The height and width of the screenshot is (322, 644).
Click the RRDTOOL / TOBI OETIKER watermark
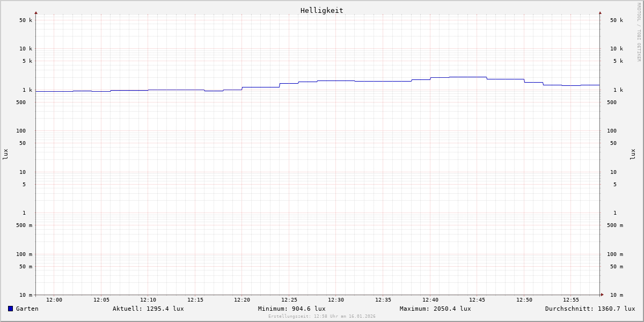[639, 32]
